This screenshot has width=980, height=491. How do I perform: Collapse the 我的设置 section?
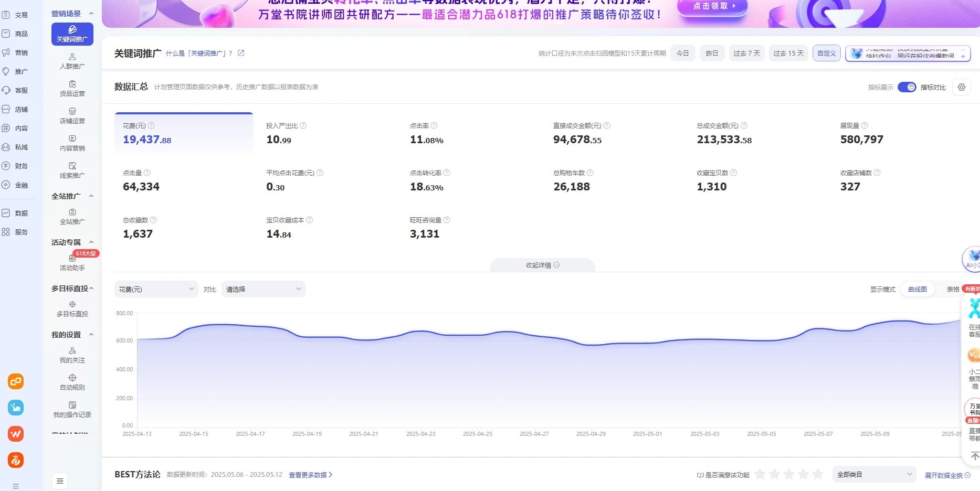point(91,335)
